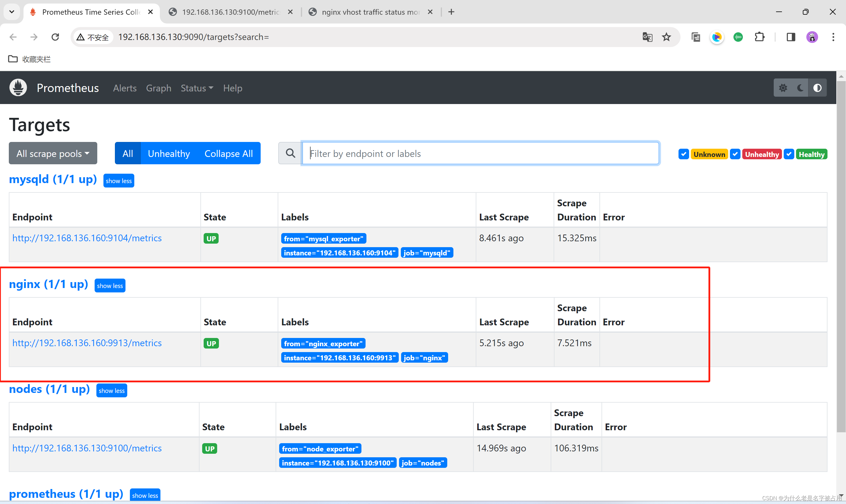Switch to light theme sun icon

783,88
